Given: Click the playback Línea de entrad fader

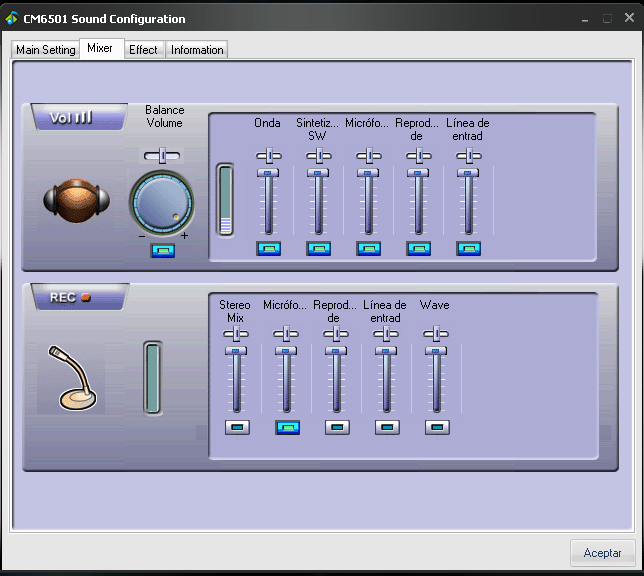Looking at the screenshot, I should pyautogui.click(x=468, y=173).
